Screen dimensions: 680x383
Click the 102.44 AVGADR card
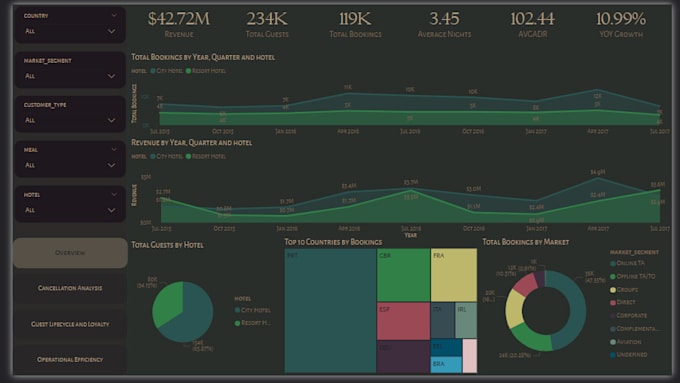(533, 24)
